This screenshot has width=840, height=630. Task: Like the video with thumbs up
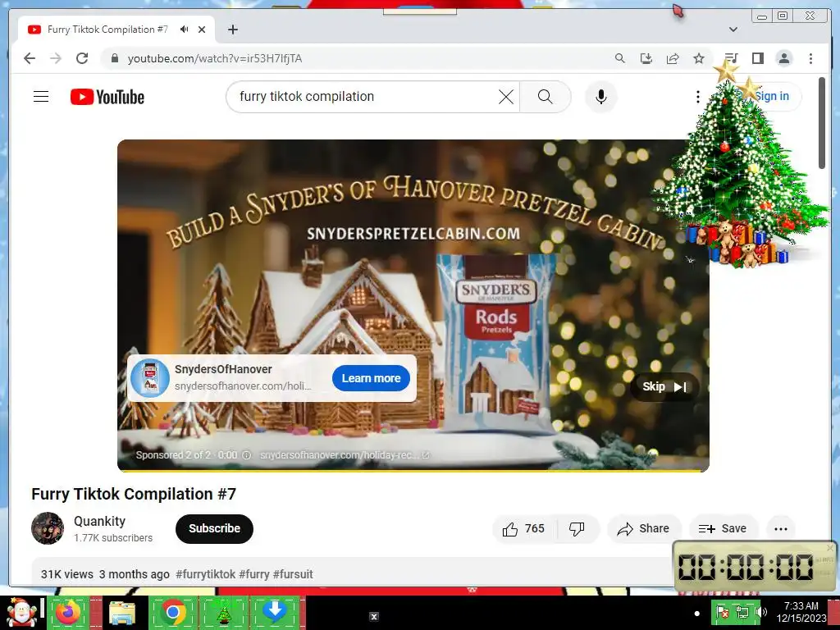tap(524, 529)
